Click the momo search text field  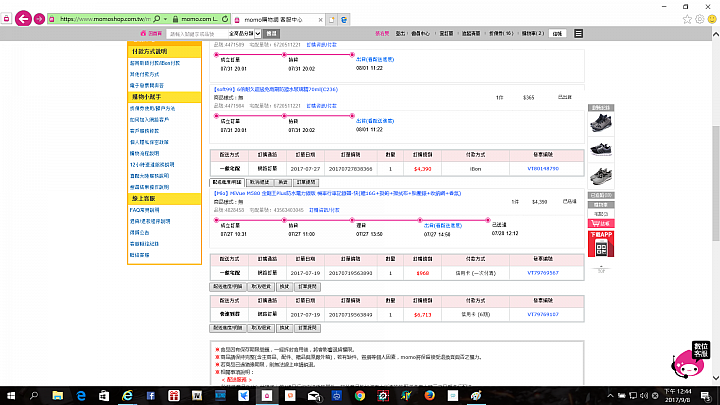click(197, 34)
